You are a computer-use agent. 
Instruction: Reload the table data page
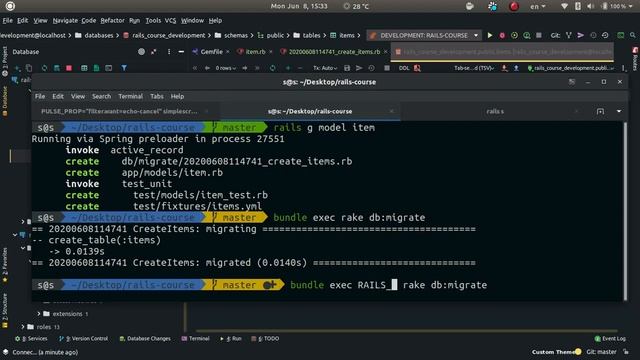(x=272, y=68)
